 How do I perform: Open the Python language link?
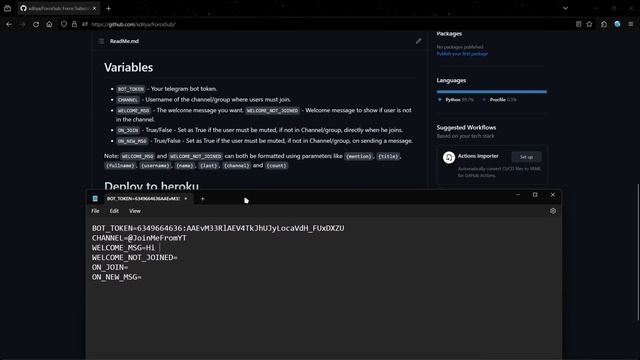click(456, 100)
